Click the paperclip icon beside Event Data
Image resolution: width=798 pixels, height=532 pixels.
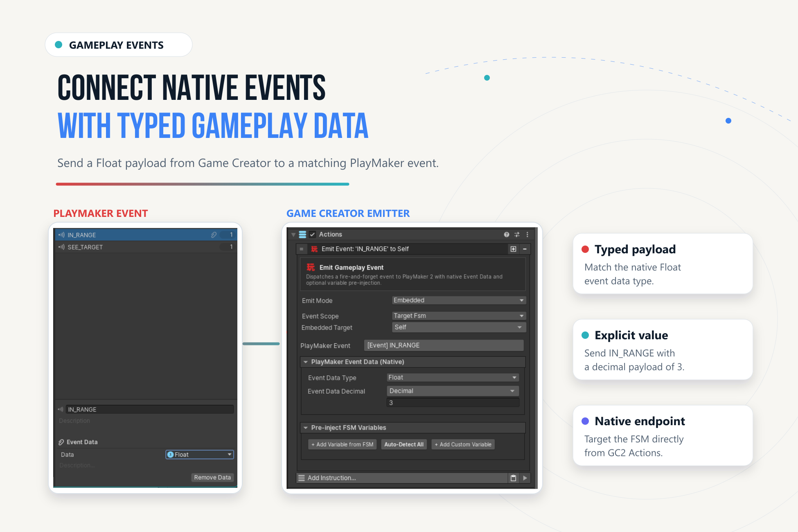tap(61, 442)
